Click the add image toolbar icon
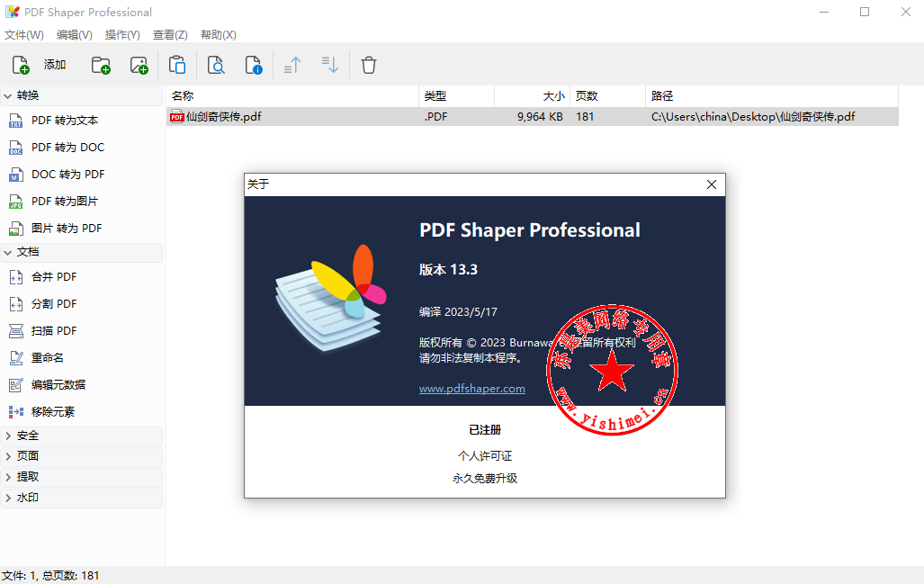This screenshot has height=584, width=924. (139, 65)
